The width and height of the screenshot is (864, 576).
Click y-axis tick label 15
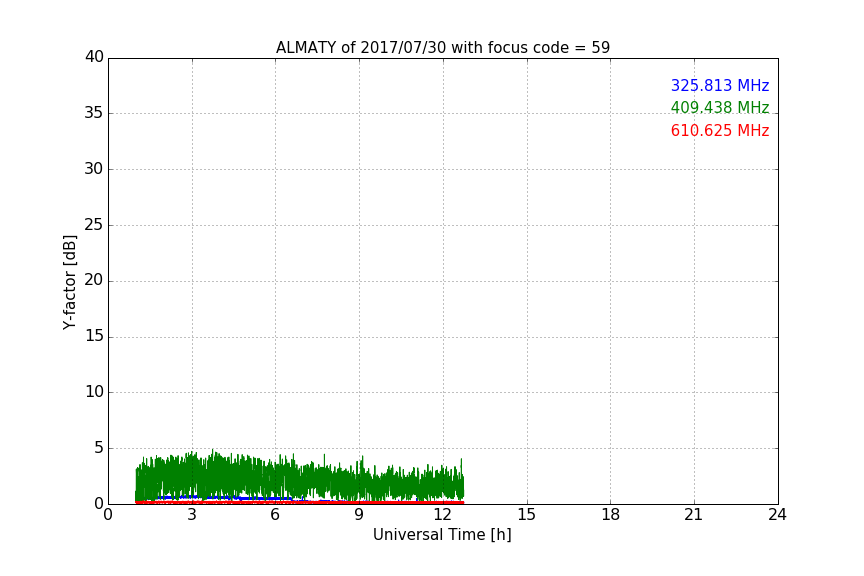(94, 336)
